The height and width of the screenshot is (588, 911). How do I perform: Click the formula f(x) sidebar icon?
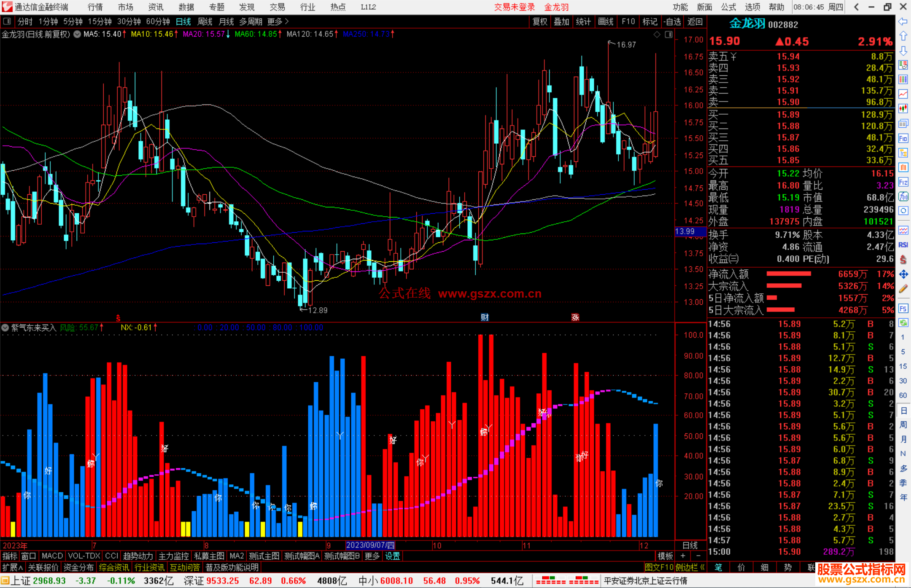[x=903, y=196]
